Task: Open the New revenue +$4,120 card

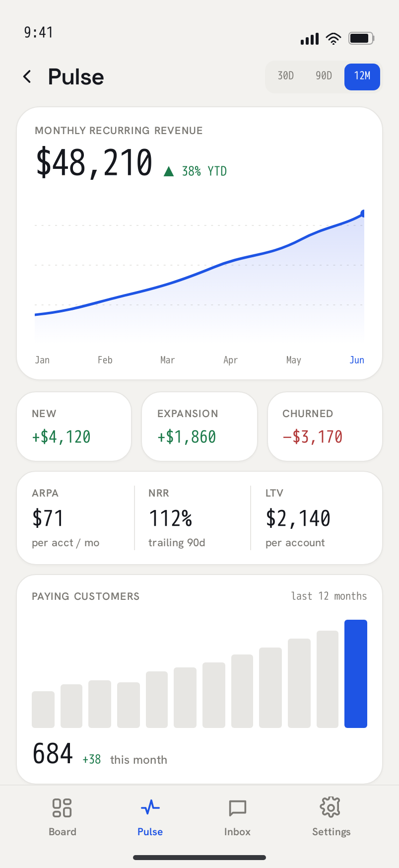Action: (x=74, y=427)
